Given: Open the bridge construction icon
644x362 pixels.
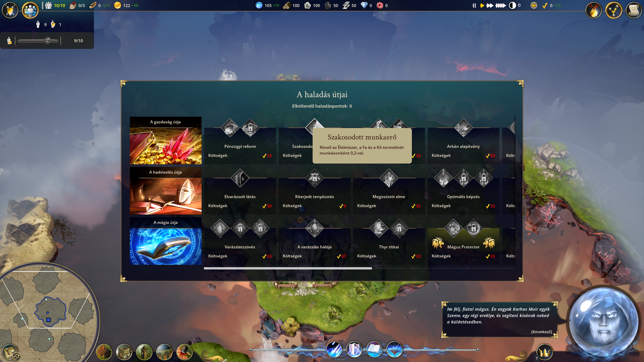Looking at the screenshot, I should pos(164,352).
